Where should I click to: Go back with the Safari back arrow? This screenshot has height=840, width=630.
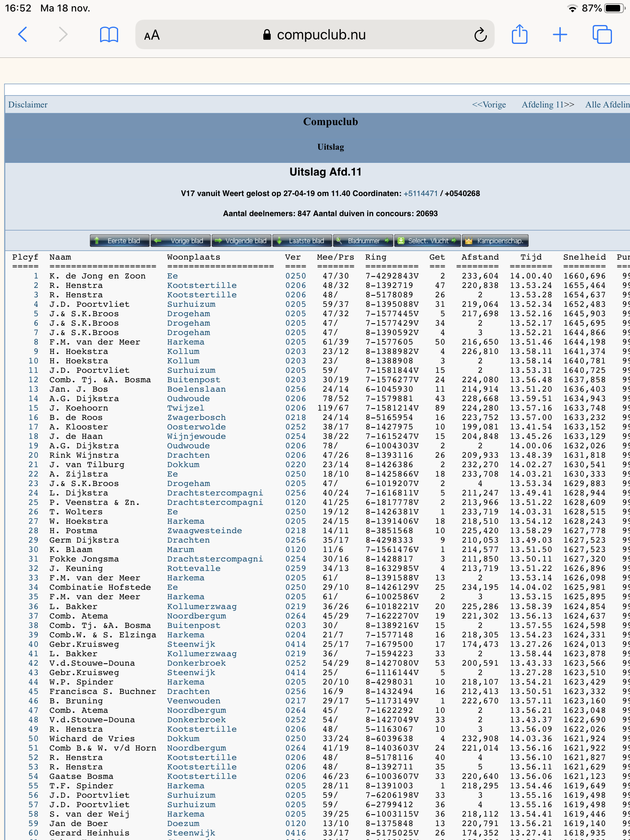23,34
